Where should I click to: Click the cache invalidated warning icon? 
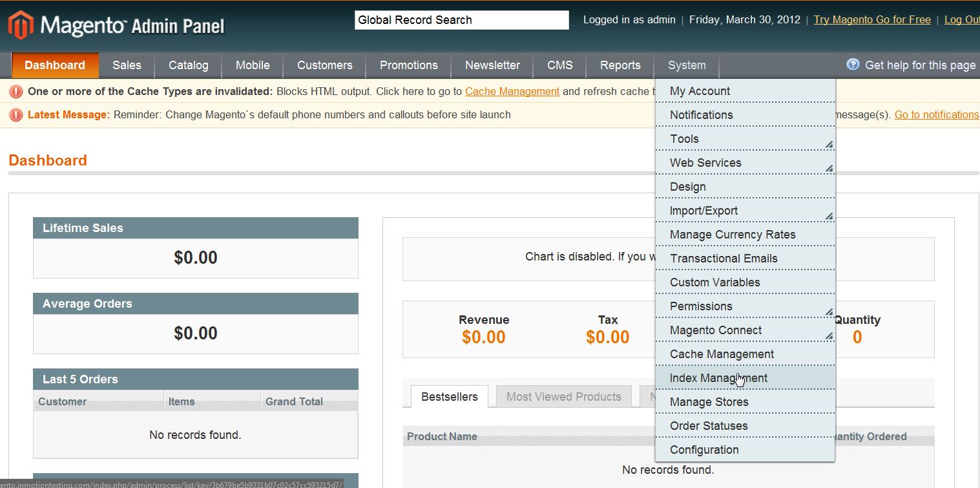pyautogui.click(x=16, y=92)
